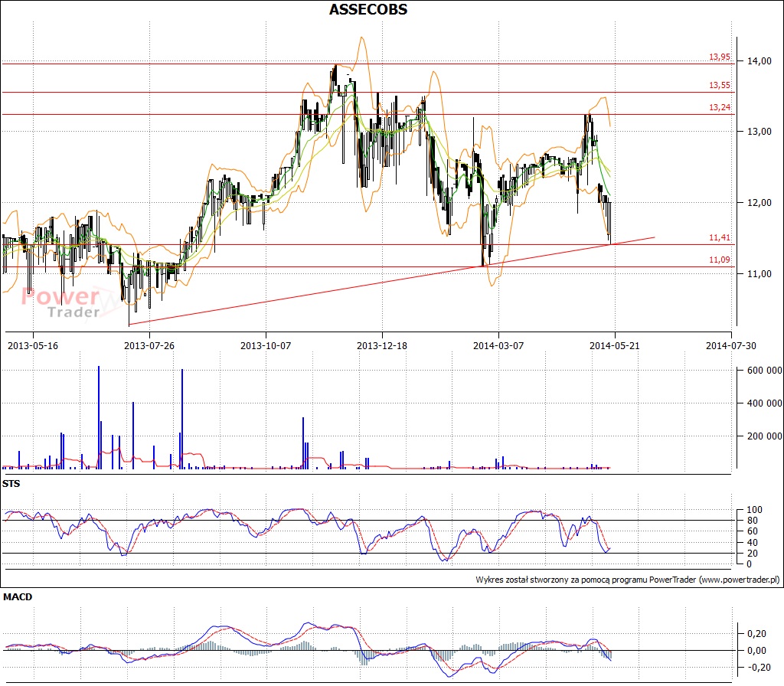The height and width of the screenshot is (686, 784).
Task: Click the 2013-12-18 date label
Action: tap(382, 345)
